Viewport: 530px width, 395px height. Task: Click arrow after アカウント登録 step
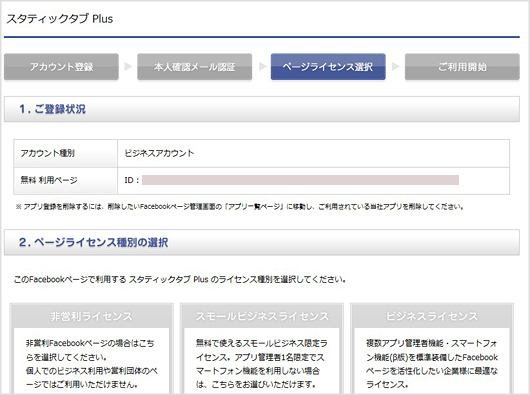click(128, 66)
